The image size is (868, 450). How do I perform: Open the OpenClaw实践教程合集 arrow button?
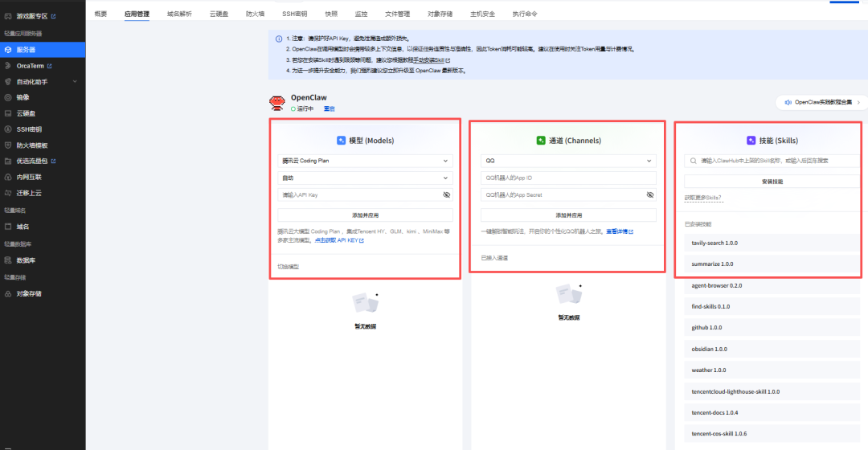click(858, 102)
